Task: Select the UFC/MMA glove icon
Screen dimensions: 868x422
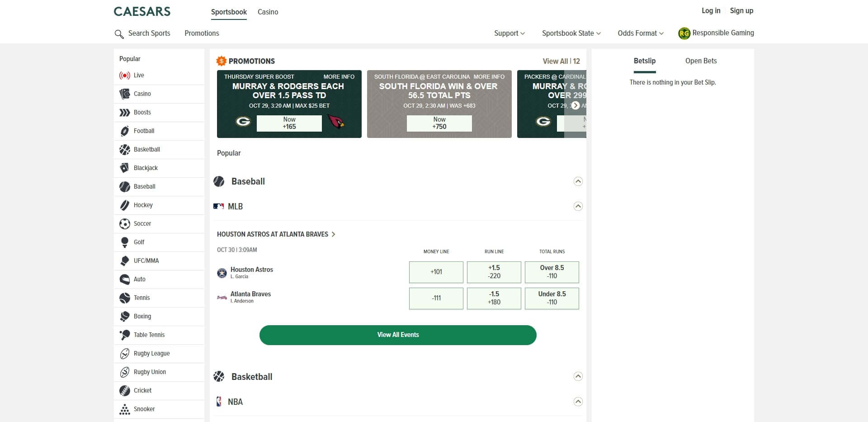Action: (124, 261)
